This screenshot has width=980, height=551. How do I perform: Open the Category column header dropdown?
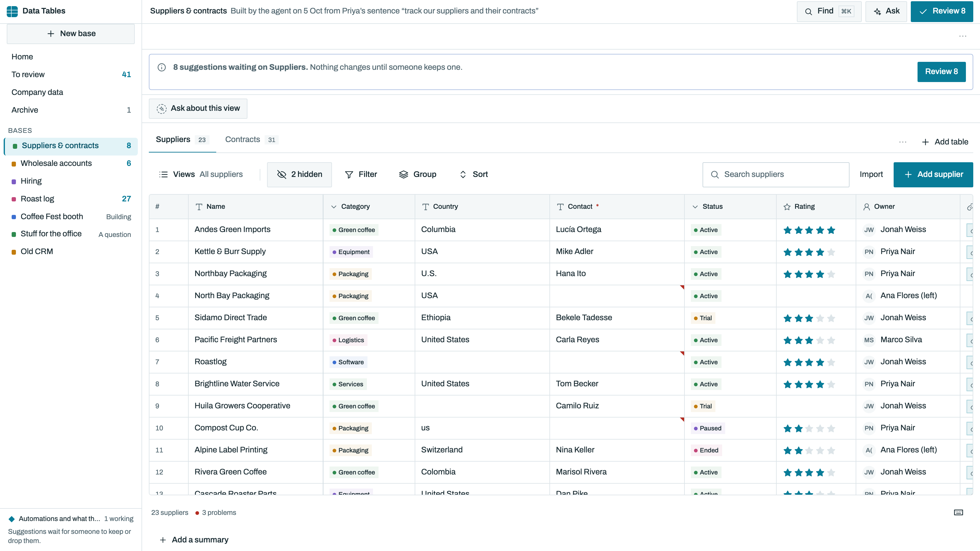369,207
